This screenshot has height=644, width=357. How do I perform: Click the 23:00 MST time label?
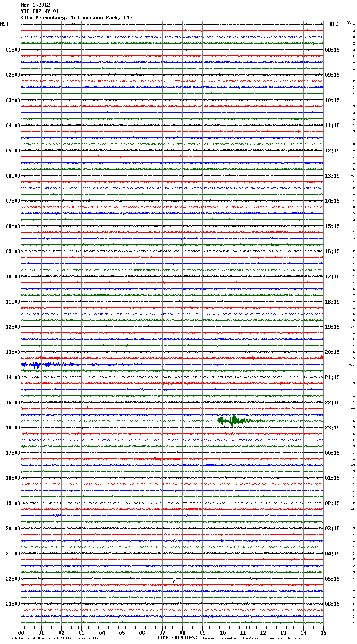tap(13, 604)
